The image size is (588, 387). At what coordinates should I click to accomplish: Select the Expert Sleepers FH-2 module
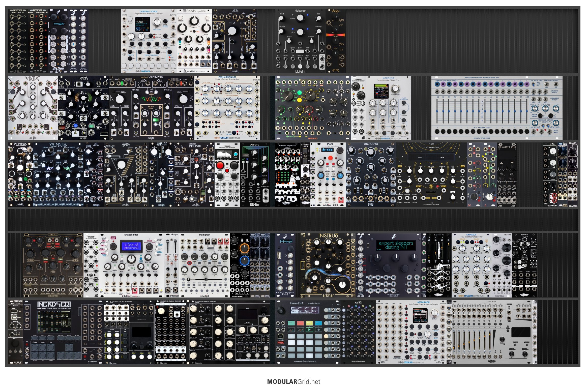[285, 265]
